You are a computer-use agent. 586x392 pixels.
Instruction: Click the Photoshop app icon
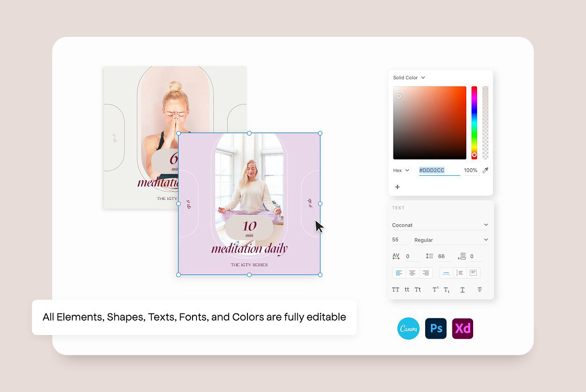click(436, 328)
